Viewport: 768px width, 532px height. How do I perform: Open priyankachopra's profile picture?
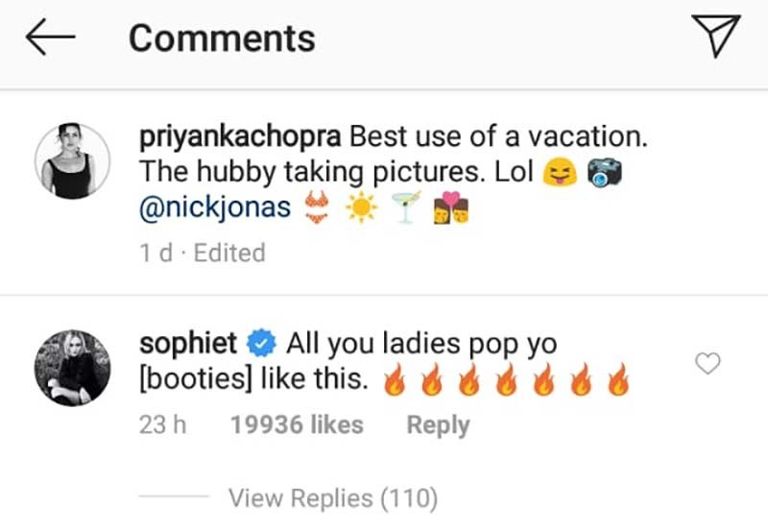point(73,161)
